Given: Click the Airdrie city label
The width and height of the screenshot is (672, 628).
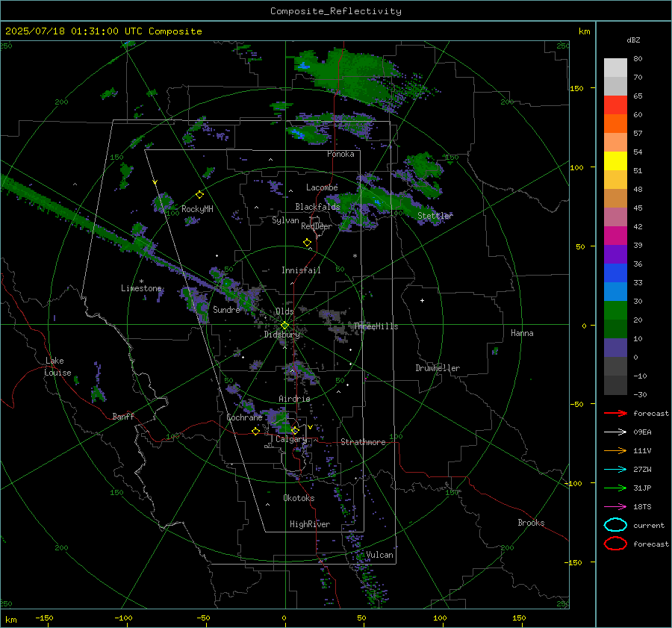Looking at the screenshot, I should [x=294, y=399].
